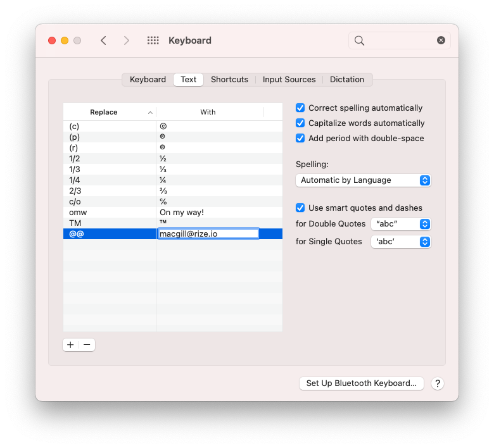Select the c/o replacement row

pyautogui.click(x=173, y=201)
